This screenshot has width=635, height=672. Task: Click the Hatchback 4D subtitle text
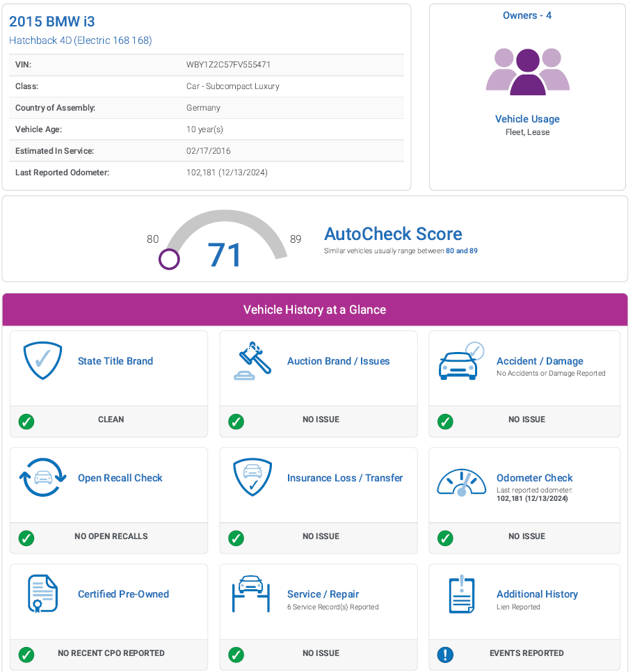[81, 40]
